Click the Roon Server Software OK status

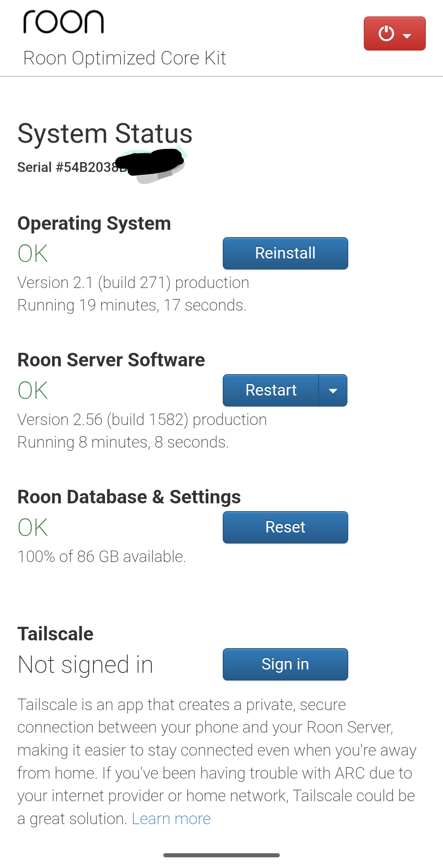(33, 391)
